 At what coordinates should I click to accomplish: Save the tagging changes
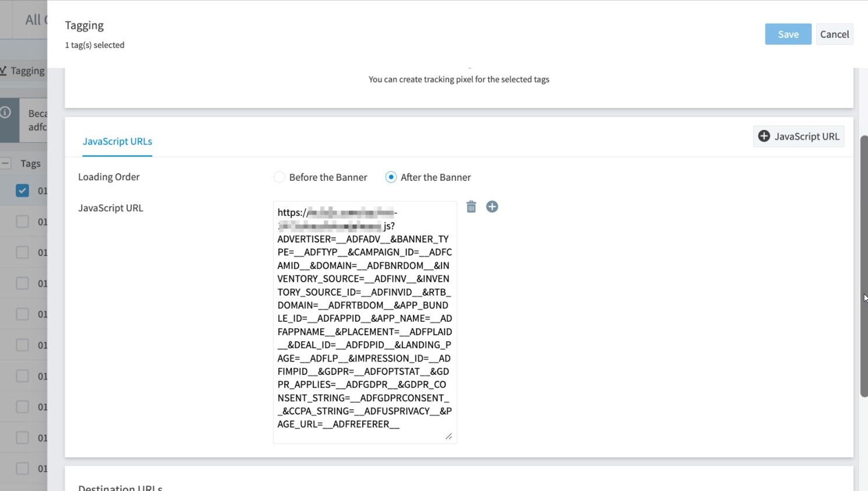pyautogui.click(x=787, y=34)
